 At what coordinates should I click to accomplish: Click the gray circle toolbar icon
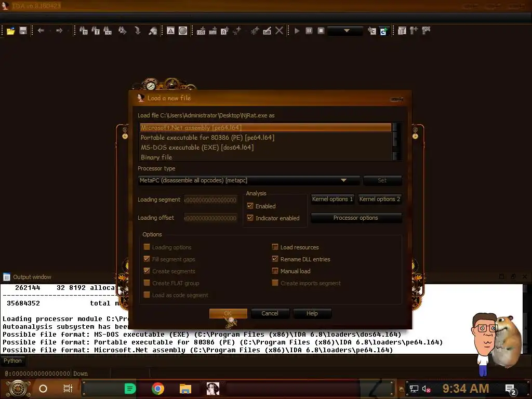[183, 31]
